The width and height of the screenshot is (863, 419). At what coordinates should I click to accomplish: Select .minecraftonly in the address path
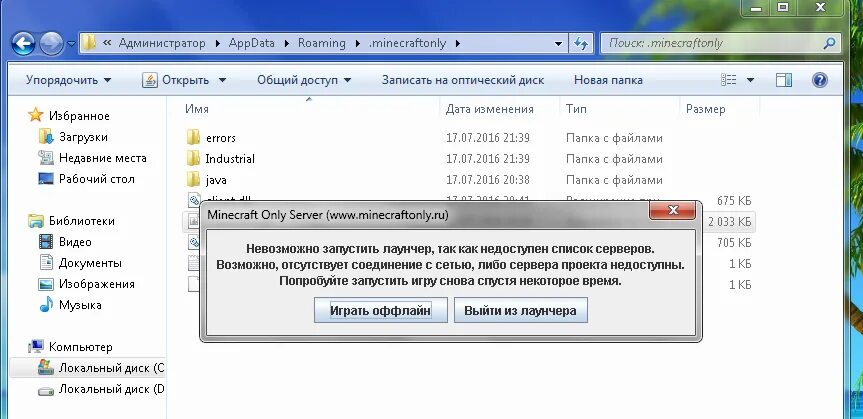[x=407, y=43]
